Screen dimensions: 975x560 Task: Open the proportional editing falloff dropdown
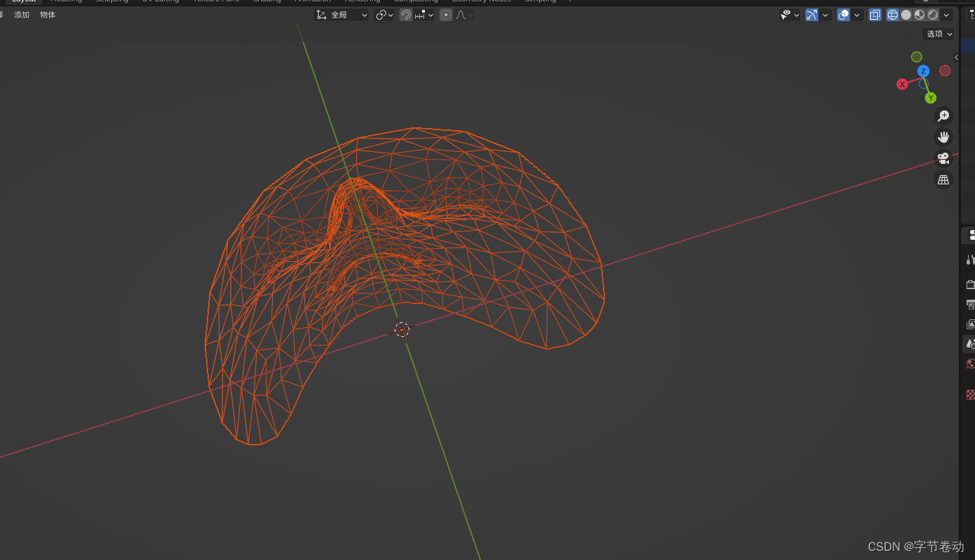tap(464, 15)
